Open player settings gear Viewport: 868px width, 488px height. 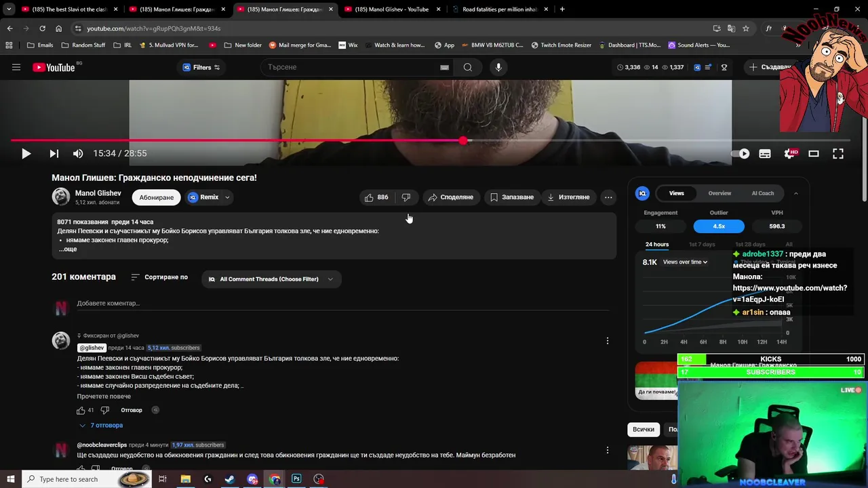point(789,154)
